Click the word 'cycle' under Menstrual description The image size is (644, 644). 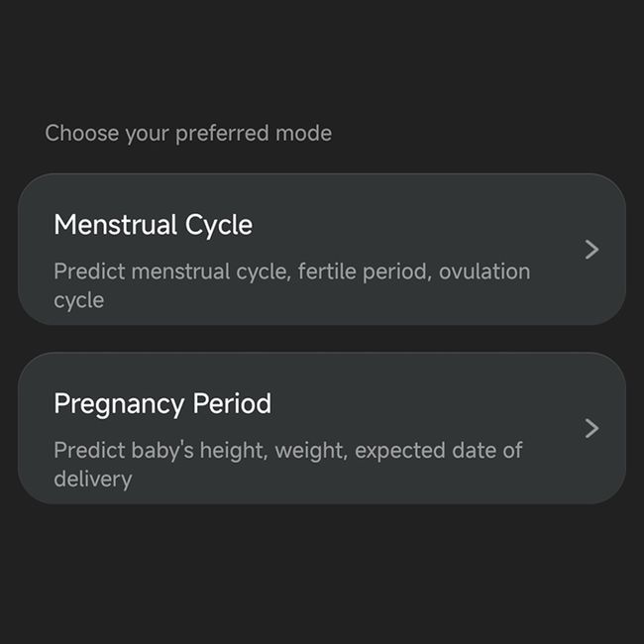(79, 300)
